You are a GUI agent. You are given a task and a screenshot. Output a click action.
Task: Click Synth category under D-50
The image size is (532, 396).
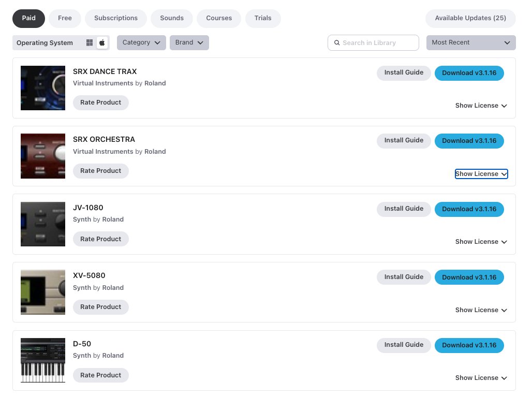(82, 356)
